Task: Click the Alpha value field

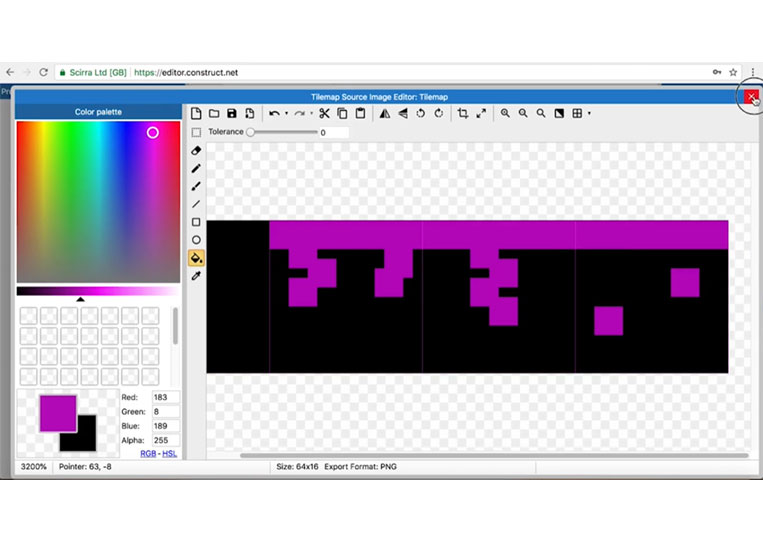Action: (166, 440)
